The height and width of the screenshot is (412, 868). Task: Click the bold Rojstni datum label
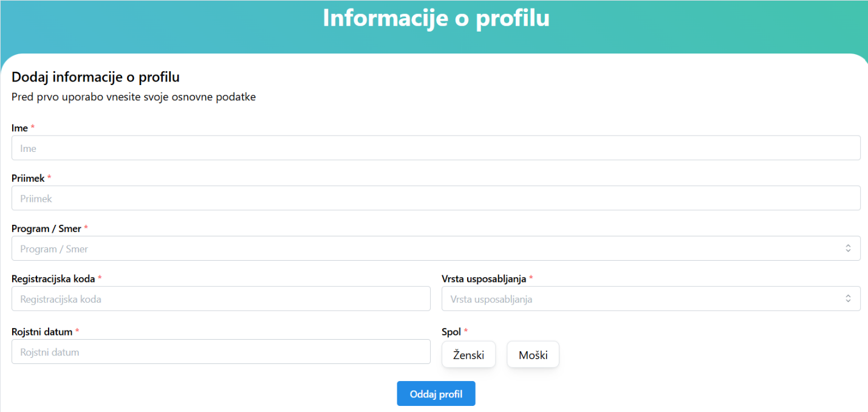pyautogui.click(x=42, y=332)
